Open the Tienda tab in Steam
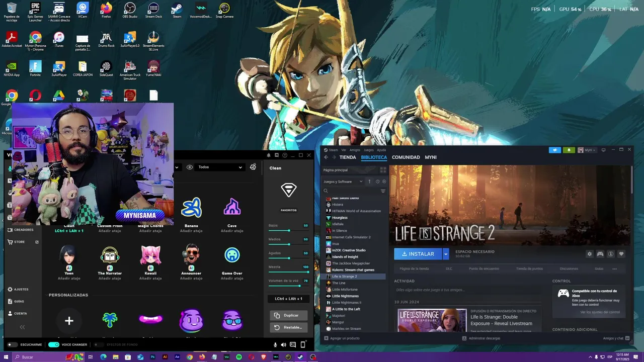Viewport: 644px width, 362px height. pyautogui.click(x=348, y=157)
